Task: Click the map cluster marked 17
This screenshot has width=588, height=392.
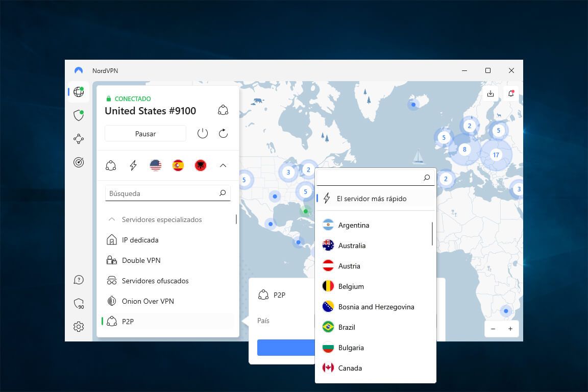Action: point(496,155)
